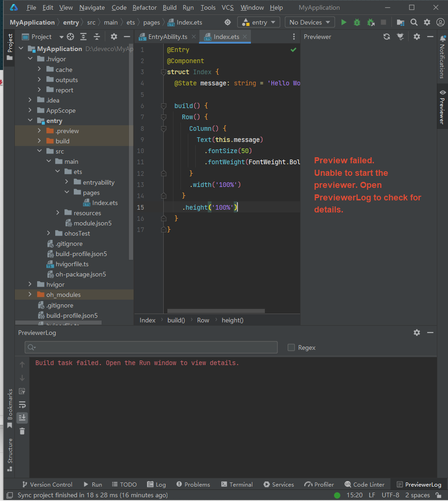Run the entry module with green play button
Viewport: 448px width, 501px height.
click(x=344, y=22)
